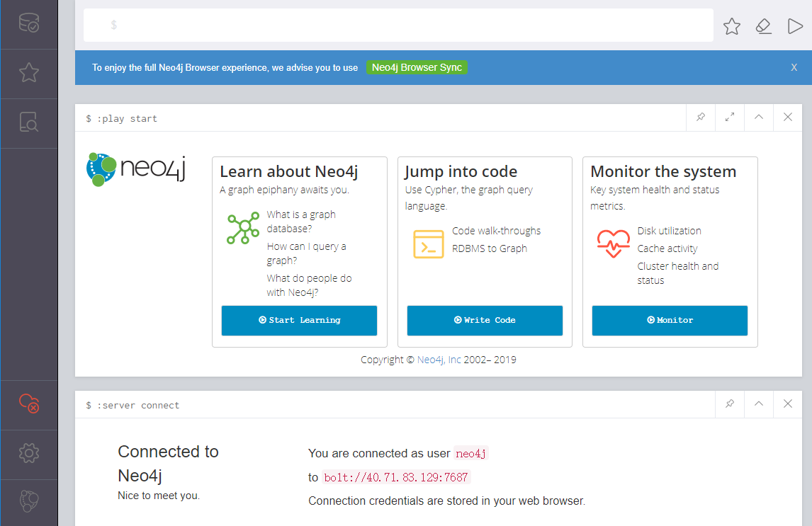Image resolution: width=812 pixels, height=526 pixels.
Task: Favorite the current query with the star
Action: coord(731,26)
